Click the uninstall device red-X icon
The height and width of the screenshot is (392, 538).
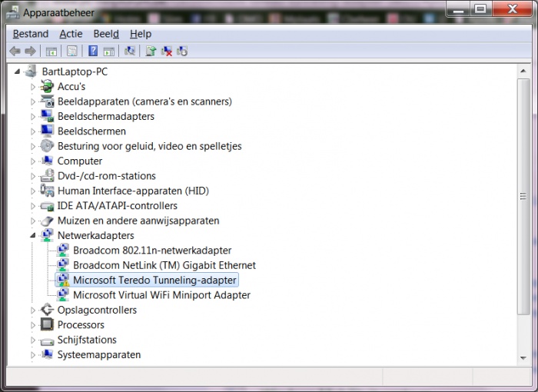pos(167,51)
